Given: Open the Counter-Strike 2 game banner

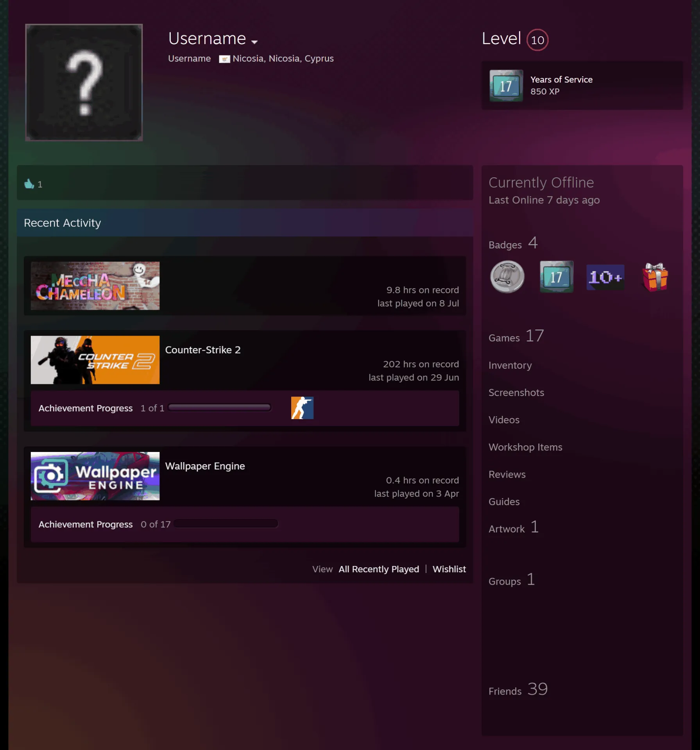Looking at the screenshot, I should pos(95,360).
